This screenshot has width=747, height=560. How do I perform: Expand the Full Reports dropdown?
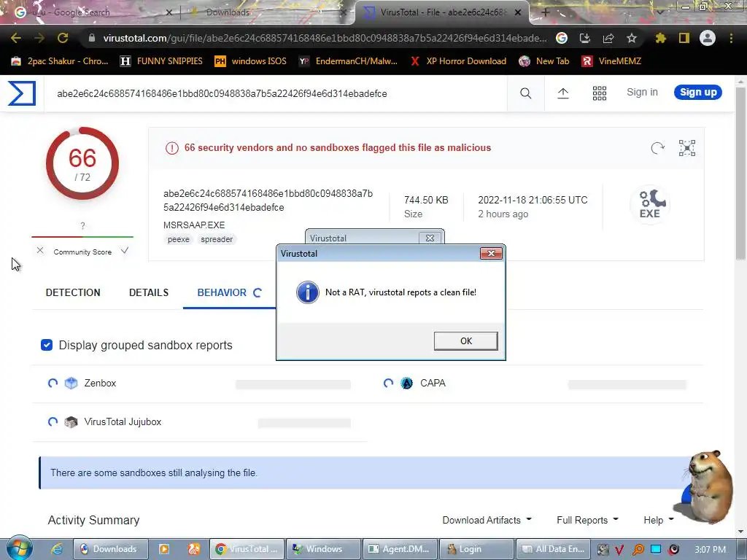pos(587,520)
